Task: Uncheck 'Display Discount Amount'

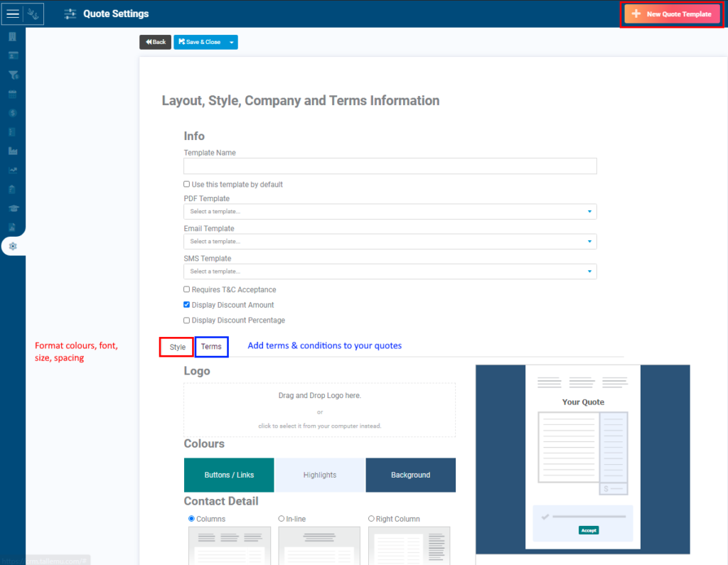Action: (x=186, y=304)
